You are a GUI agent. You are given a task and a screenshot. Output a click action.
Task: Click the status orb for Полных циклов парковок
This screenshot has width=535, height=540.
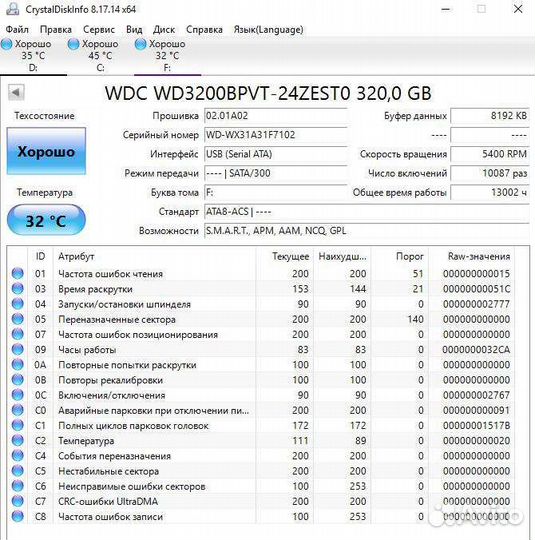(x=18, y=425)
